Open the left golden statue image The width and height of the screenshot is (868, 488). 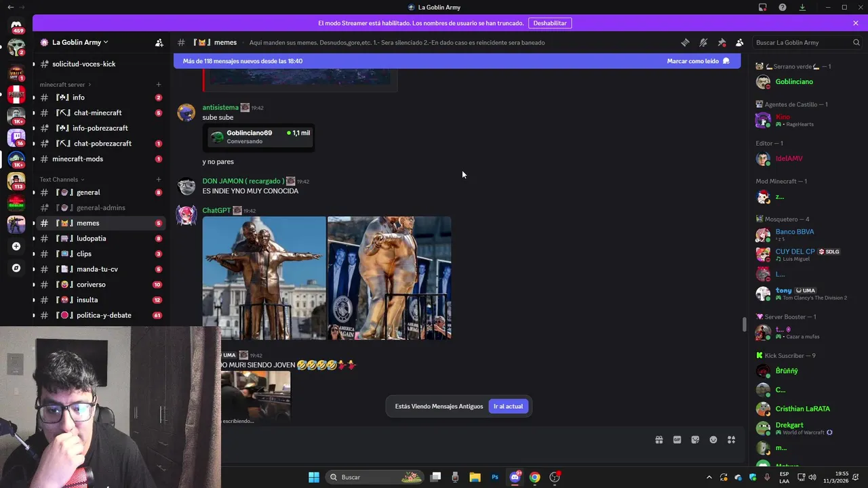pos(264,278)
